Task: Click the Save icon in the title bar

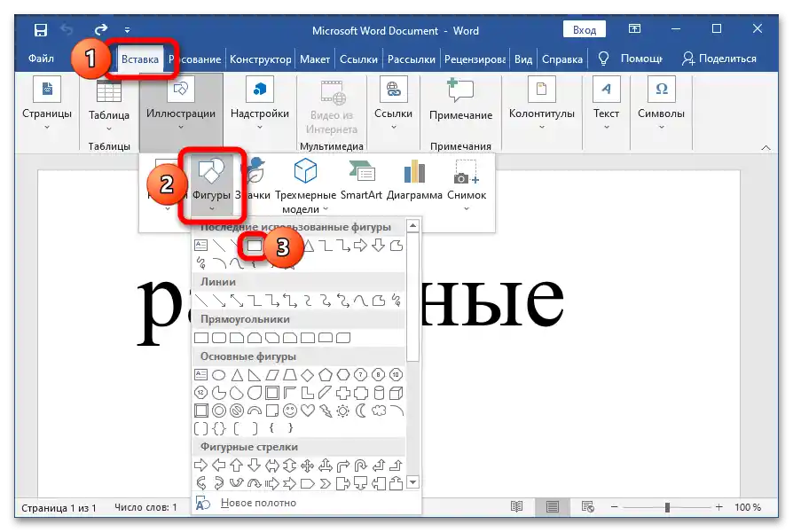Action: pyautogui.click(x=41, y=30)
